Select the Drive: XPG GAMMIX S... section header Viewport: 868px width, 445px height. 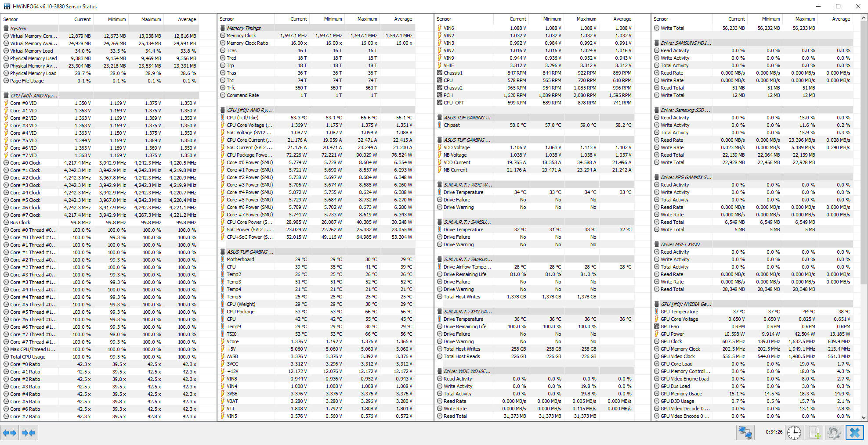(752, 177)
